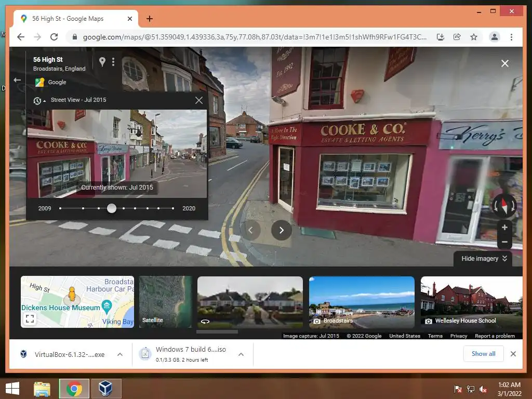This screenshot has height=399, width=532.
Task: Expand Windows 7 iso download chevron
Action: (241, 354)
